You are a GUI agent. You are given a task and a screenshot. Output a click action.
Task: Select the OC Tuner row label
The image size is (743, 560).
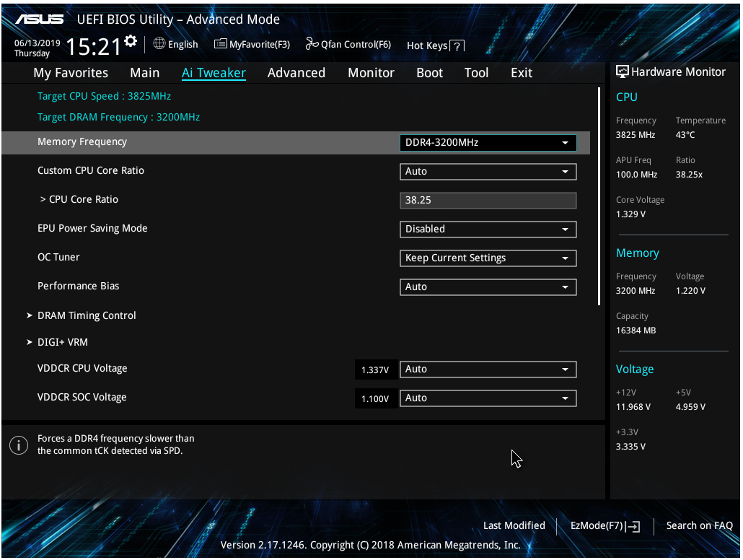tap(58, 257)
